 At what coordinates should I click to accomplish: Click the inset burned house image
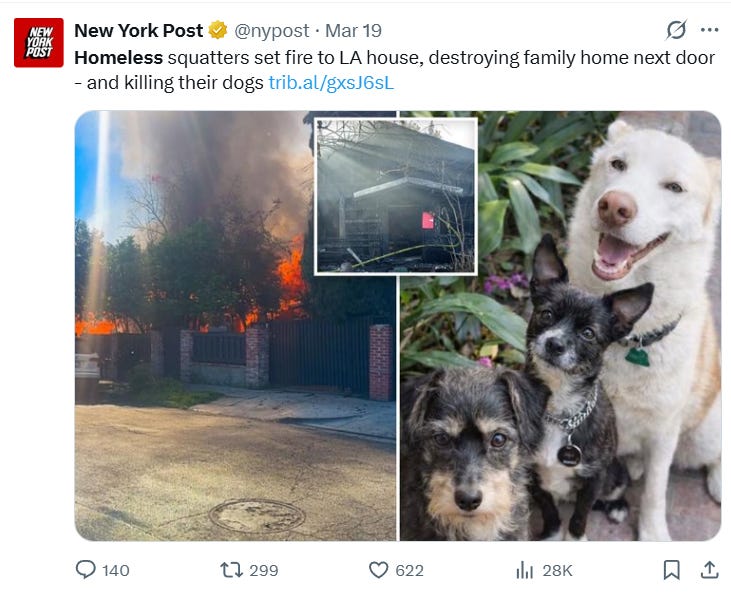coord(396,196)
